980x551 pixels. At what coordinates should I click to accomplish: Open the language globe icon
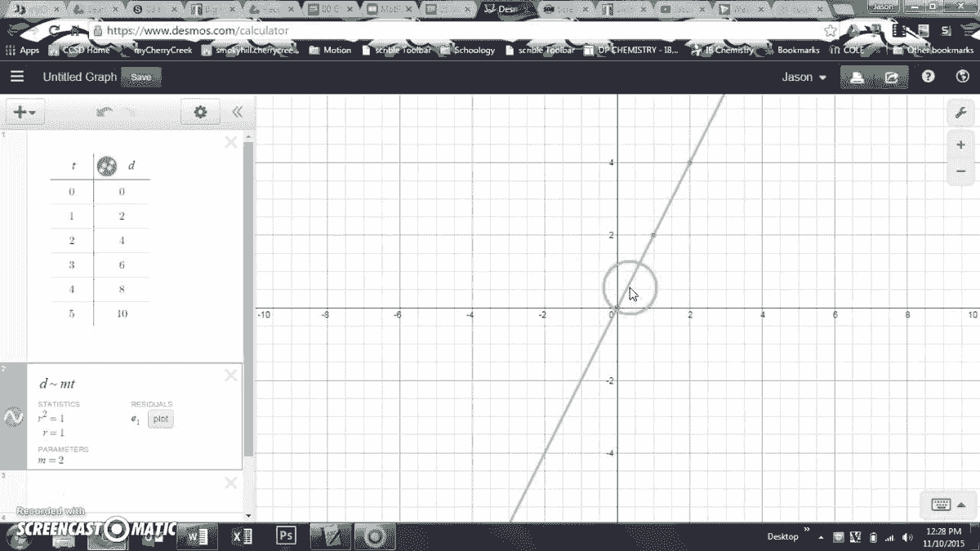click(962, 77)
